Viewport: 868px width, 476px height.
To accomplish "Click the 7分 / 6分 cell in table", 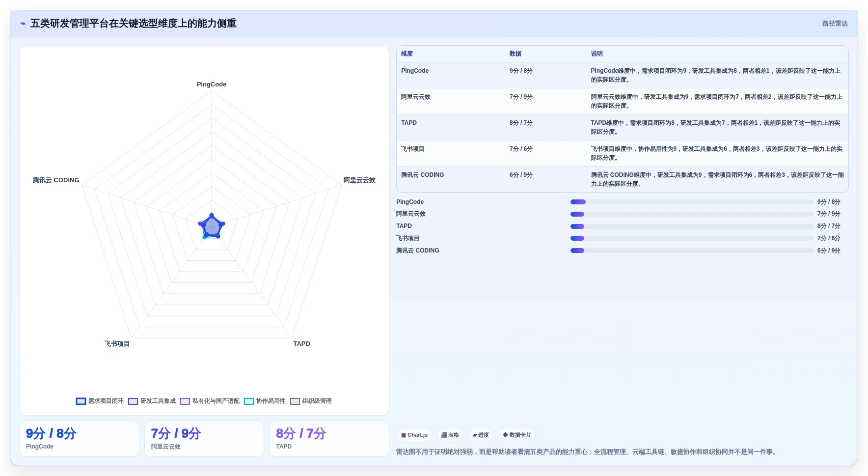I will point(521,149).
